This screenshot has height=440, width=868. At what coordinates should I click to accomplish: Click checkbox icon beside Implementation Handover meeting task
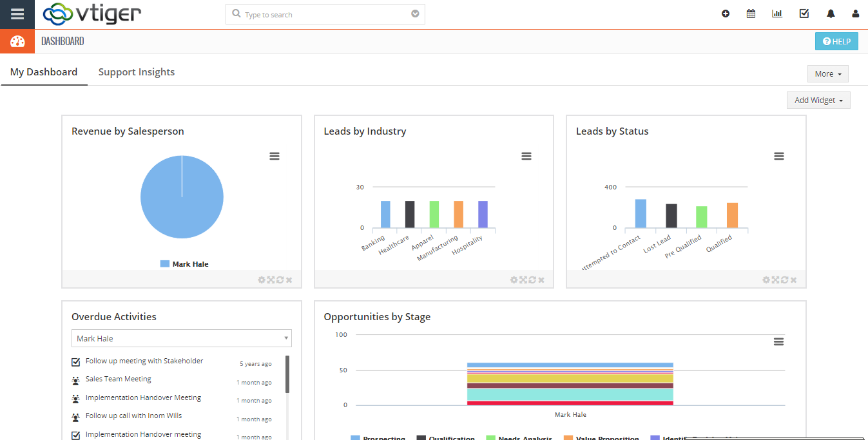tap(76, 435)
